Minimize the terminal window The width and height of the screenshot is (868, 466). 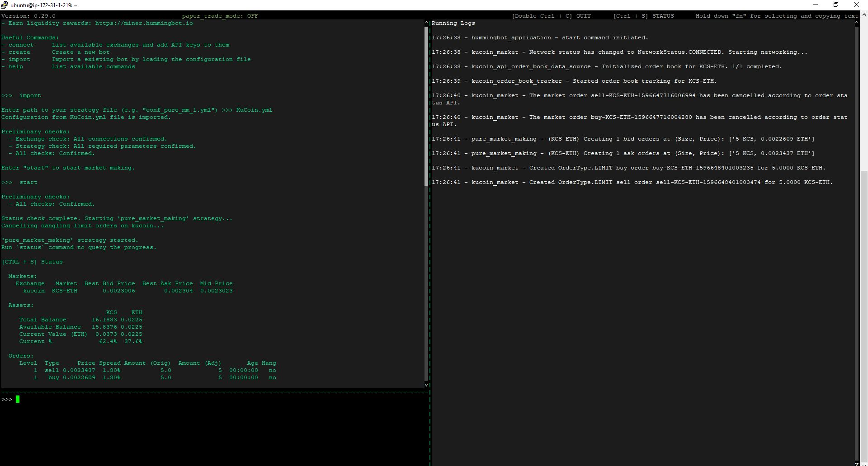[x=816, y=5]
